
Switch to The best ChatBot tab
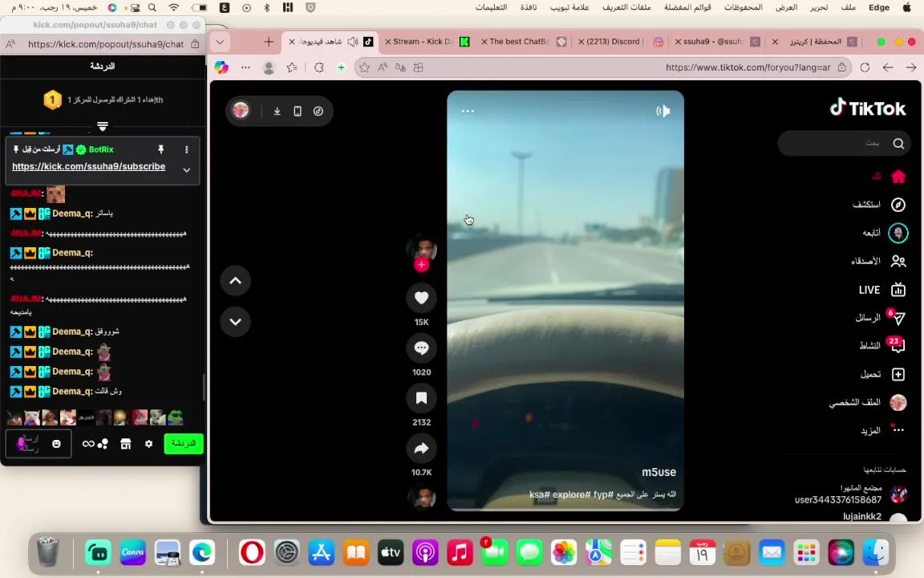pos(523,41)
